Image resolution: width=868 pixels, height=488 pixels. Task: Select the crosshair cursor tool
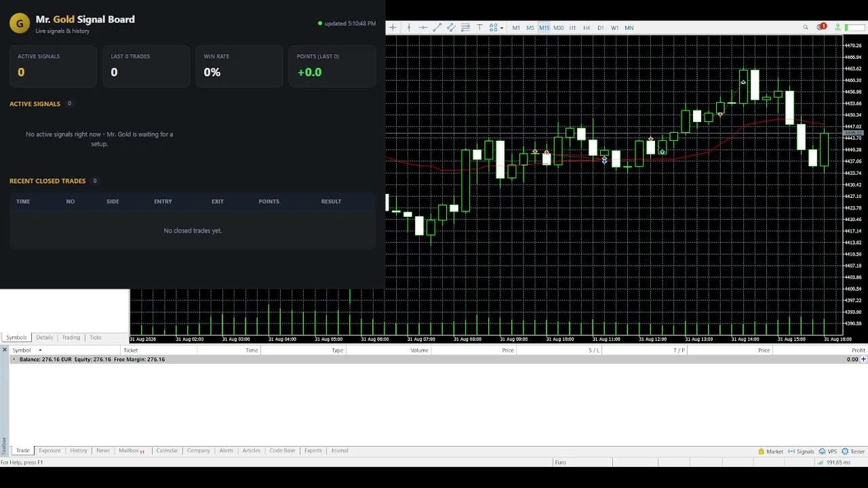(393, 28)
